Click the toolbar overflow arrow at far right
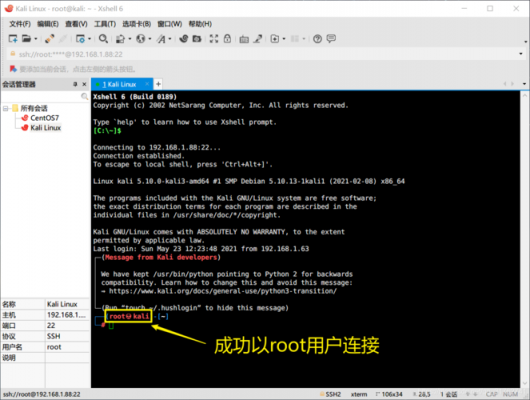Screen dimensions: 530x400 (525, 42)
